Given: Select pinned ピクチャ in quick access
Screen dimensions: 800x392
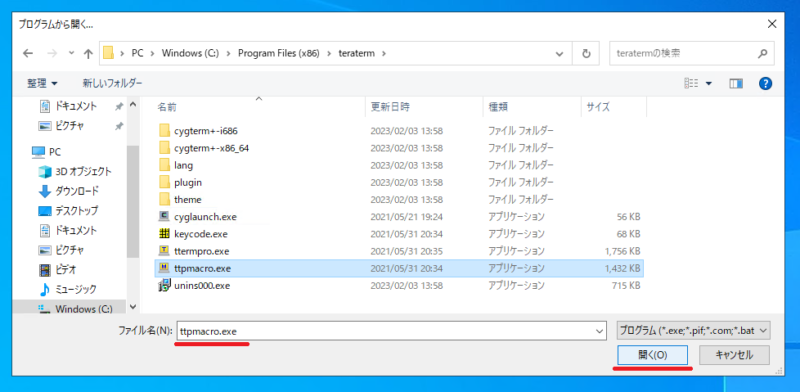Looking at the screenshot, I should [69, 126].
